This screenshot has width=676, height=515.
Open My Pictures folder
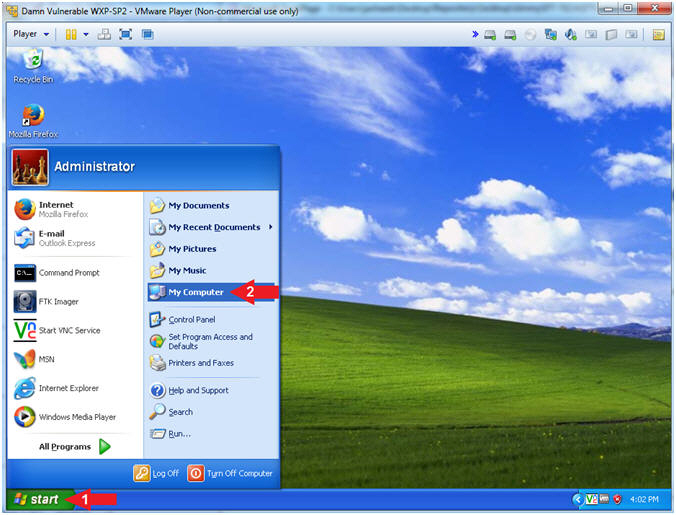183,249
